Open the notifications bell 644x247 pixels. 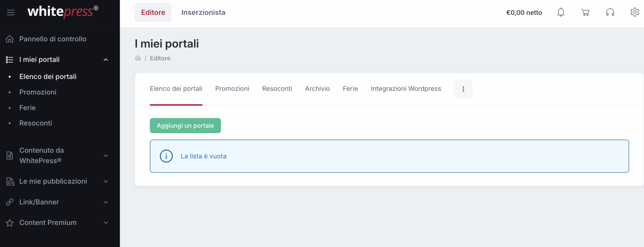(561, 12)
